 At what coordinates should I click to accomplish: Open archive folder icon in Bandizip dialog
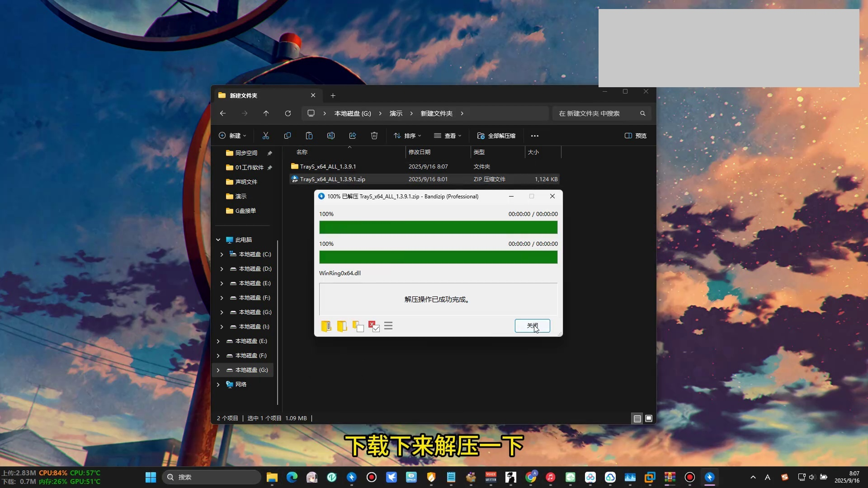[326, 326]
